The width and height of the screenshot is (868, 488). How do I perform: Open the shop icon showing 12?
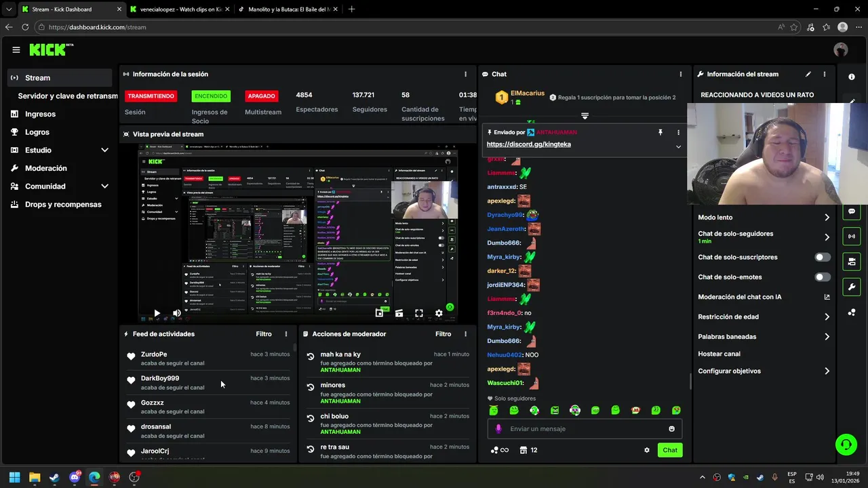tap(528, 450)
